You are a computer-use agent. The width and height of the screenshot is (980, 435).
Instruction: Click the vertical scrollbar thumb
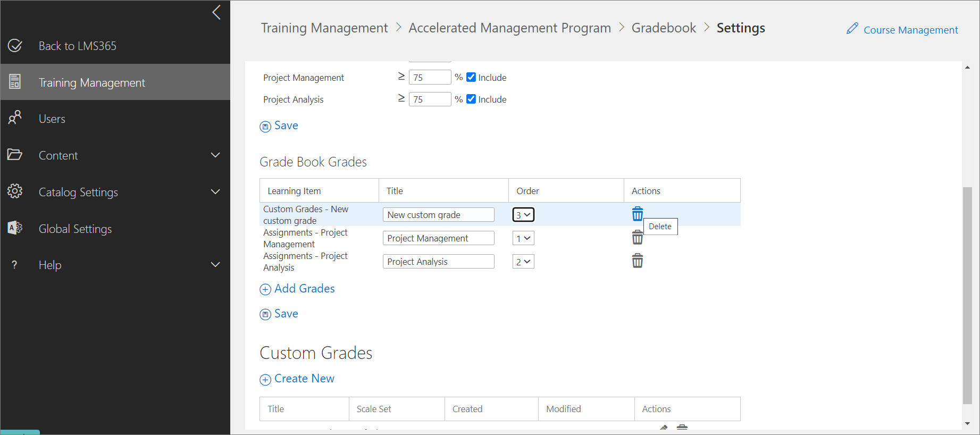967,295
